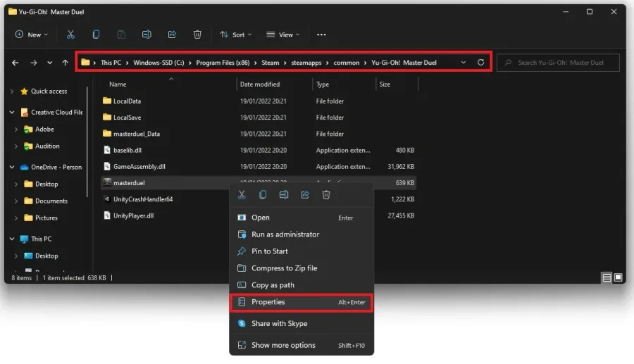
Task: Switch to details view icon in status bar
Action: [607, 277]
